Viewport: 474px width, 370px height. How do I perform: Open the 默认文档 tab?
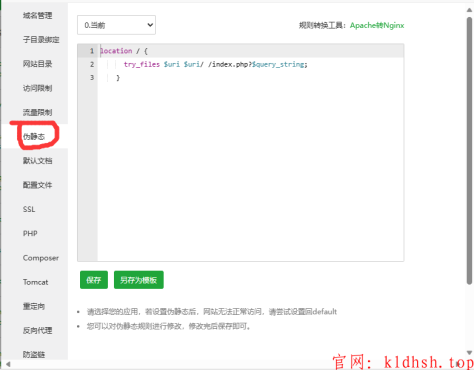pyautogui.click(x=37, y=161)
